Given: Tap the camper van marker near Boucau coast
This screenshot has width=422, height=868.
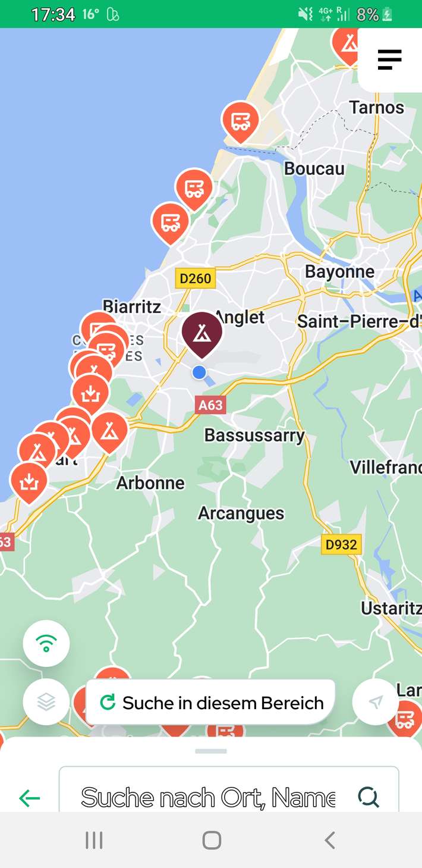Looking at the screenshot, I should [241, 121].
